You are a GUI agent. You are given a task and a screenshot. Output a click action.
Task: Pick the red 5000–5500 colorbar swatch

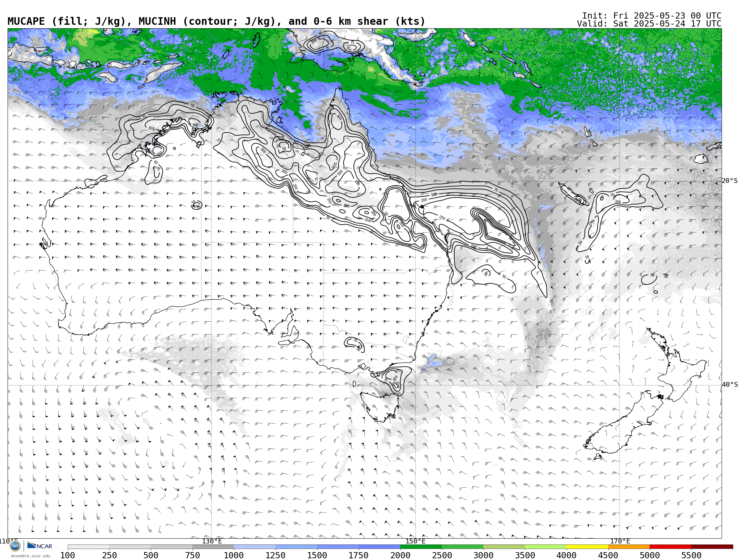[671, 547]
